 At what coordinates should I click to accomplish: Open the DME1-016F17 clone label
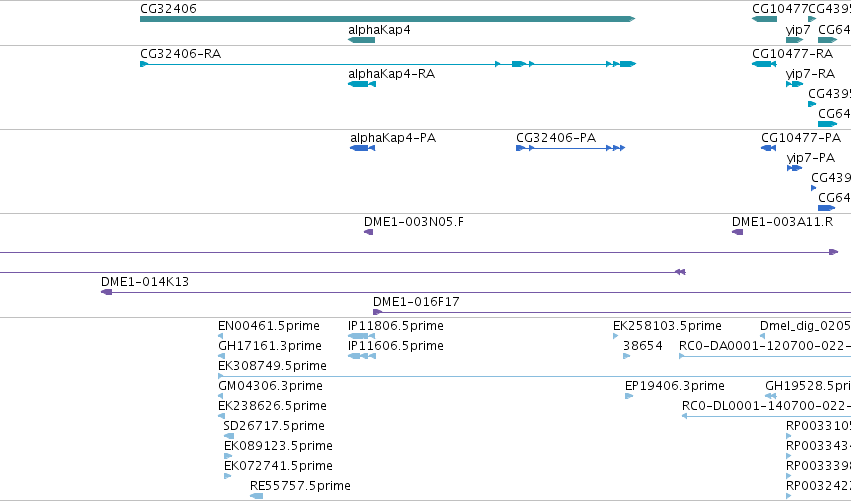[x=416, y=302]
